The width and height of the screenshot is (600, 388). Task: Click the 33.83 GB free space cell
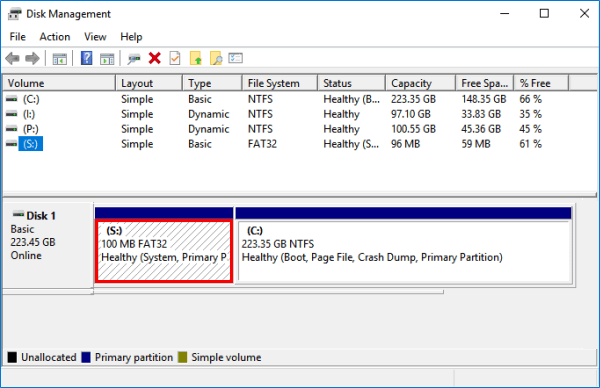pyautogui.click(x=481, y=114)
